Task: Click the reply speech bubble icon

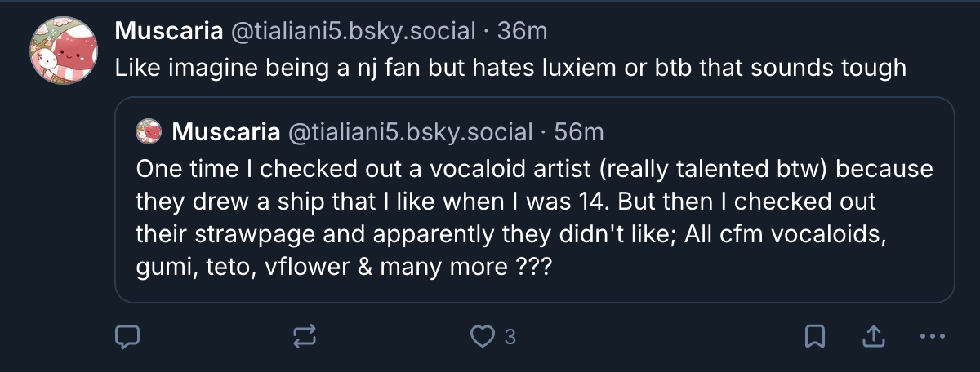Action: click(x=127, y=336)
